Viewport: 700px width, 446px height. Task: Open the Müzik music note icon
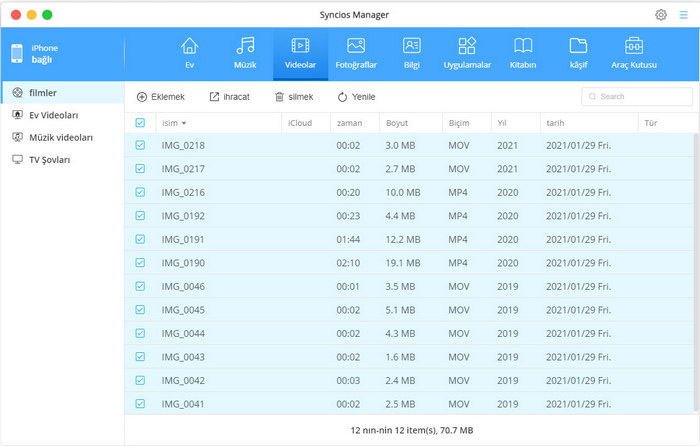[x=245, y=46]
